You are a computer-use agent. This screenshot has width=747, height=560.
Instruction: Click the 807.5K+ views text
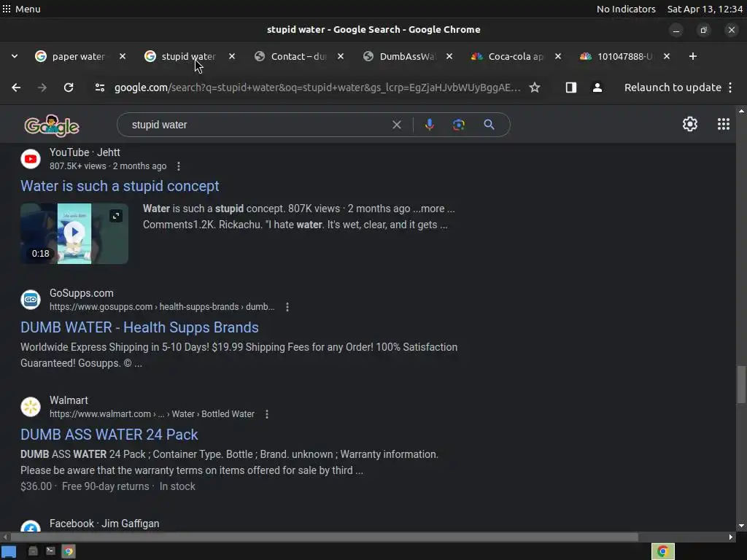coord(77,166)
